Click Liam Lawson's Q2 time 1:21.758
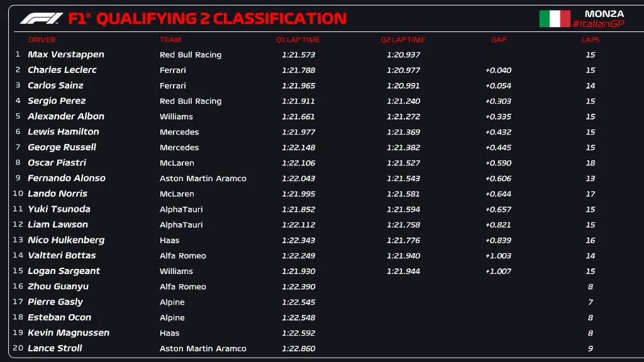 (403, 225)
